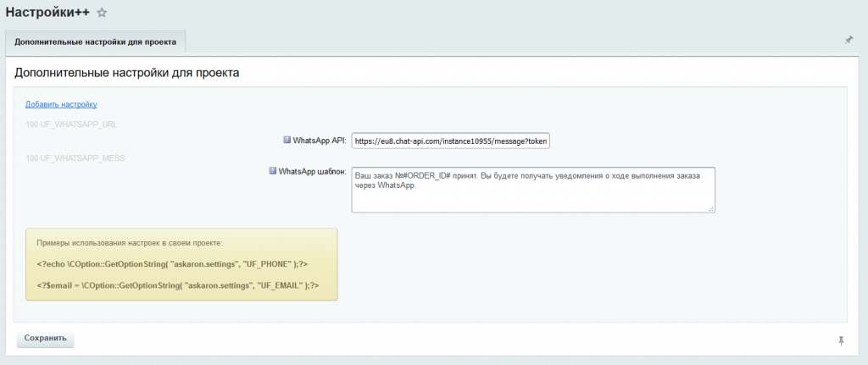Add page to favorites with the star icon
The image size is (868, 365).
(102, 14)
